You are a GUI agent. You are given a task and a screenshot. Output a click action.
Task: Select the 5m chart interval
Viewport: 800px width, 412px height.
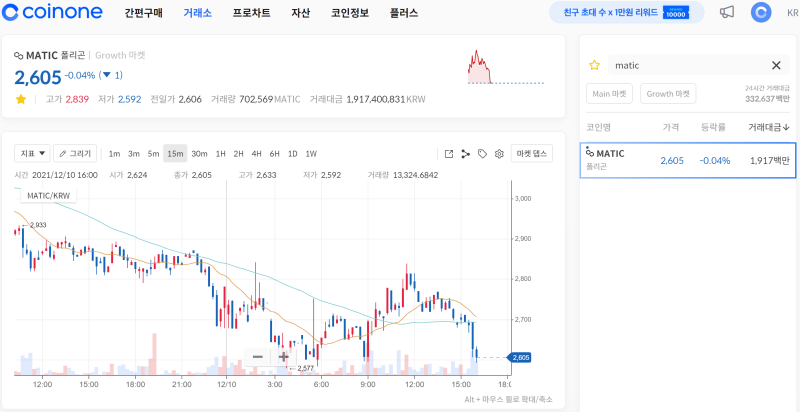point(154,153)
